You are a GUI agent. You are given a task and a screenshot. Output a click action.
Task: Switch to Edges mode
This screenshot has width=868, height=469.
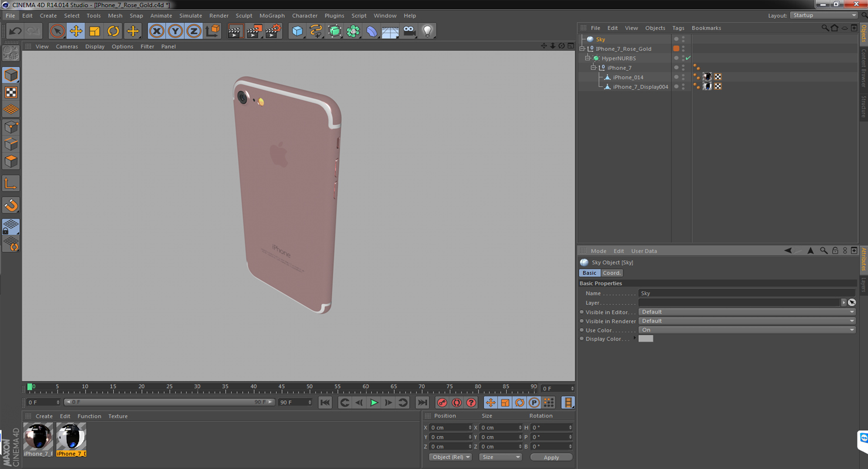[x=11, y=144]
